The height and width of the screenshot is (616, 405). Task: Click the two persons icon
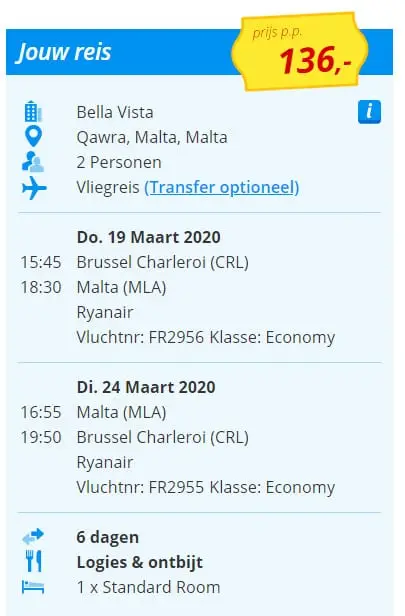[x=33, y=162]
